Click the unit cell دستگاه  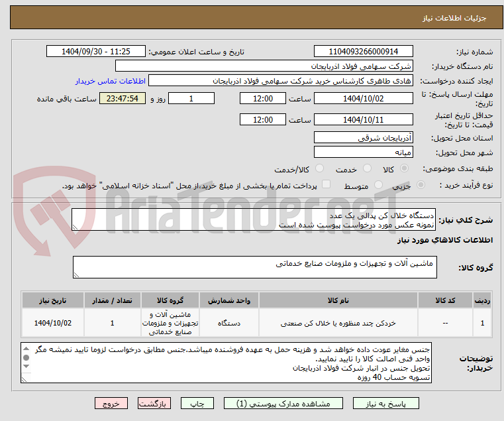pos(229,323)
